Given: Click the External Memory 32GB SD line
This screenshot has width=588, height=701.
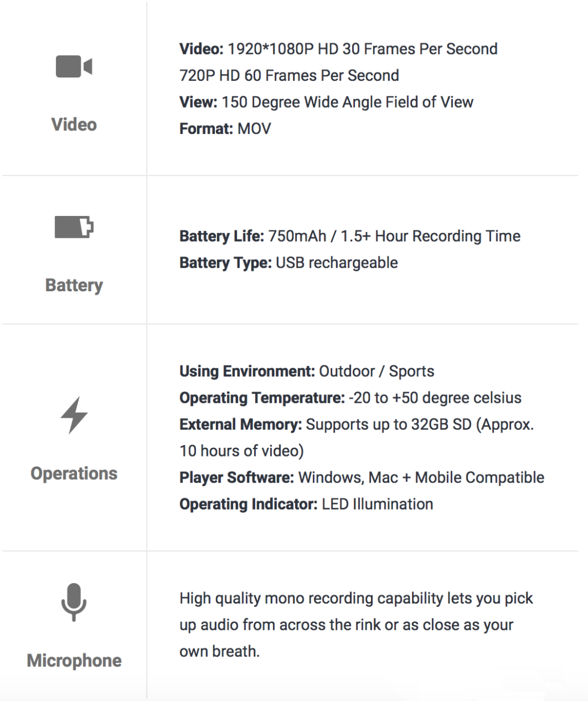Looking at the screenshot, I should tap(357, 425).
